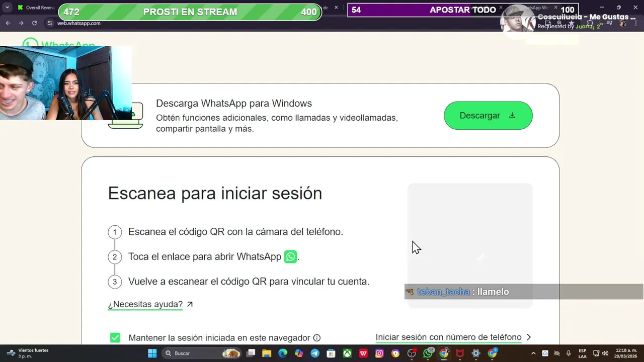Open Copilot from the taskbar
The image size is (644, 362).
point(299,353)
